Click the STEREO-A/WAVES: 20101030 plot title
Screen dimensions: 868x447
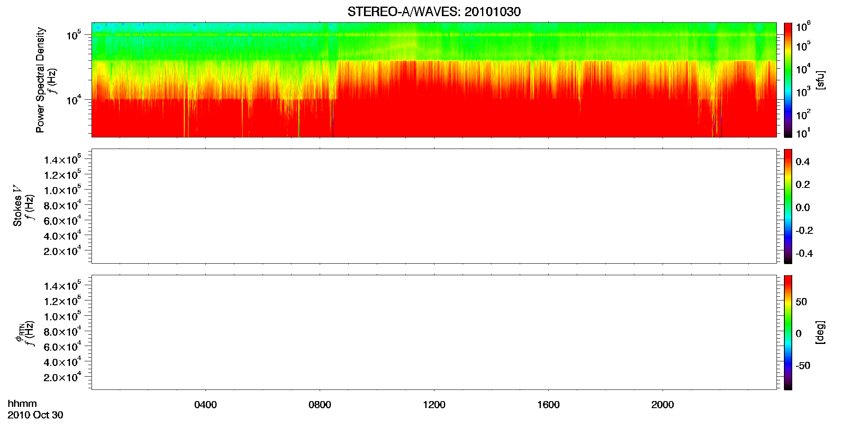434,12
